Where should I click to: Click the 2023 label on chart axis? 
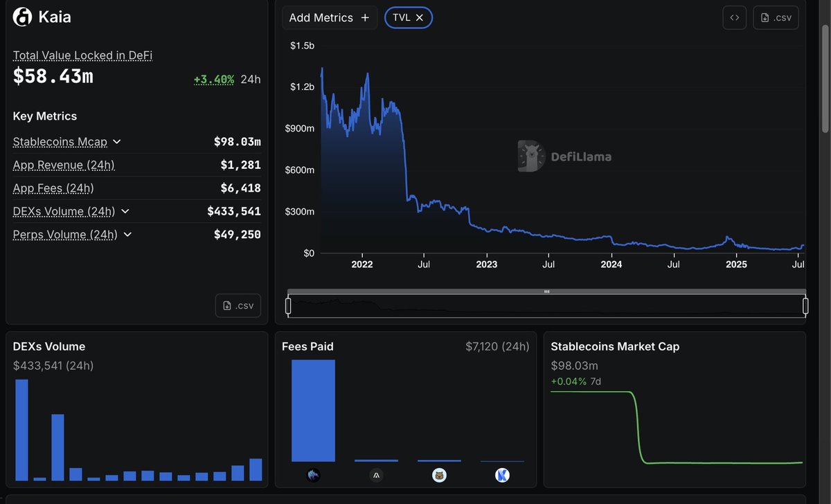point(486,264)
